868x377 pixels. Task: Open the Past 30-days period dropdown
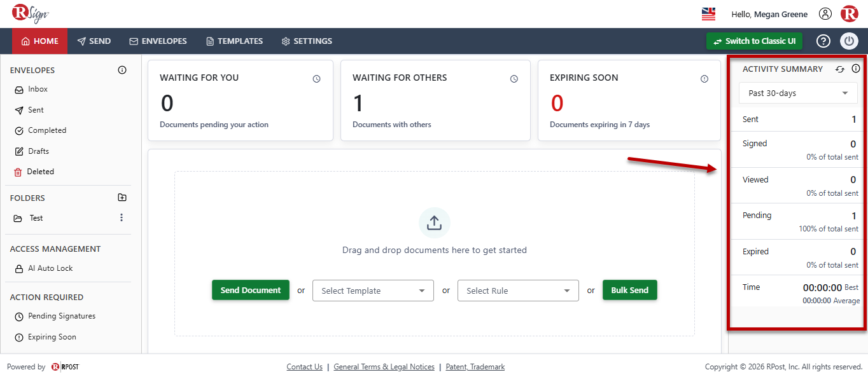[798, 93]
